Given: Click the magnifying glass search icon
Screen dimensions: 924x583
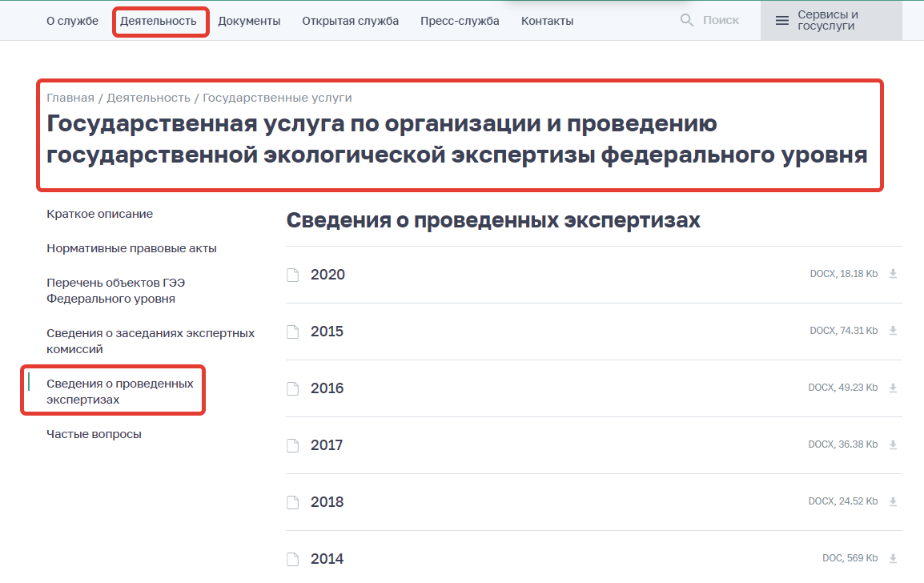Looking at the screenshot, I should [686, 20].
